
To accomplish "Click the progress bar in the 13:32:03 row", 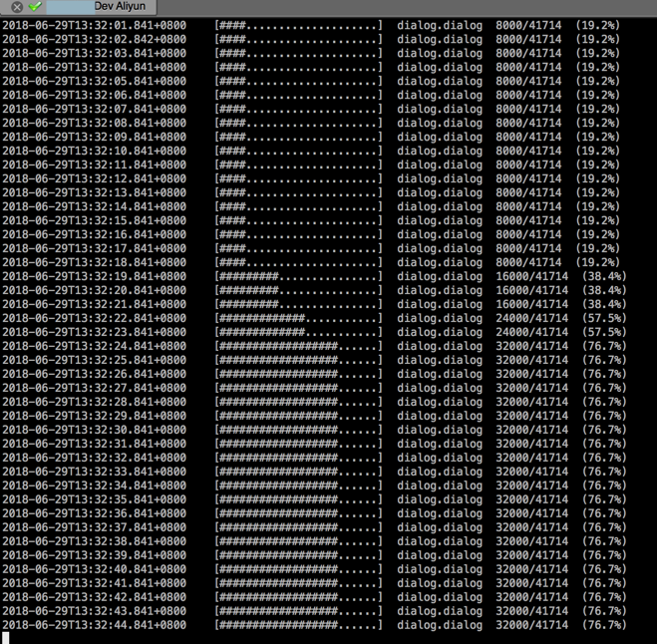I will coord(299,53).
